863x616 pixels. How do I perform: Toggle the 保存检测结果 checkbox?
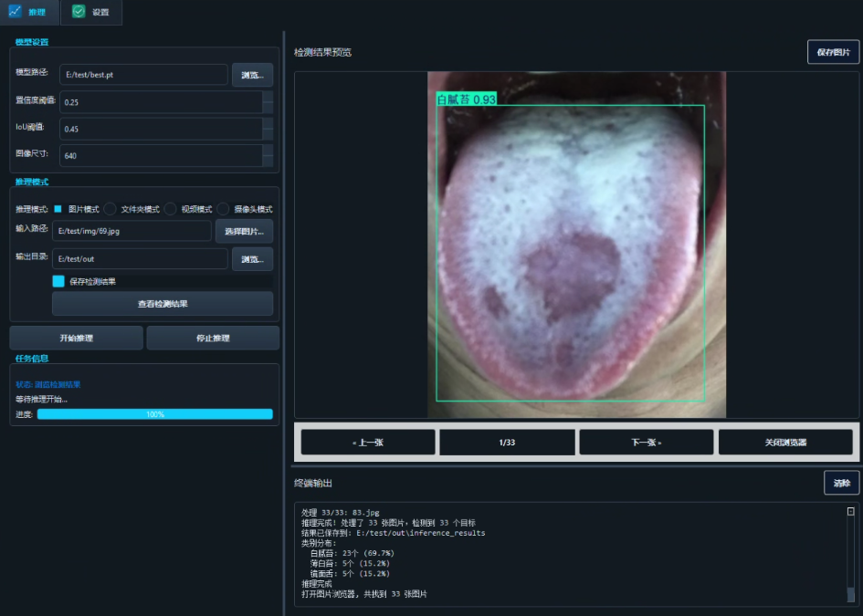(58, 281)
